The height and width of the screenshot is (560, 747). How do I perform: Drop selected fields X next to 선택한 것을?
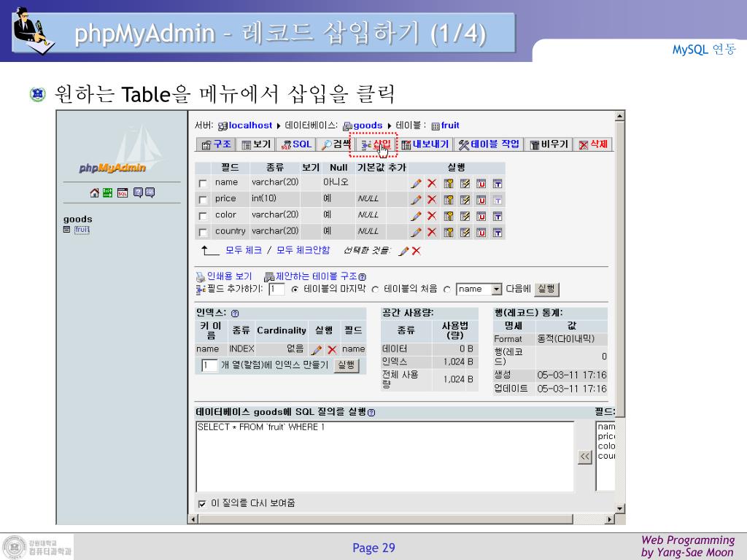[x=416, y=251]
